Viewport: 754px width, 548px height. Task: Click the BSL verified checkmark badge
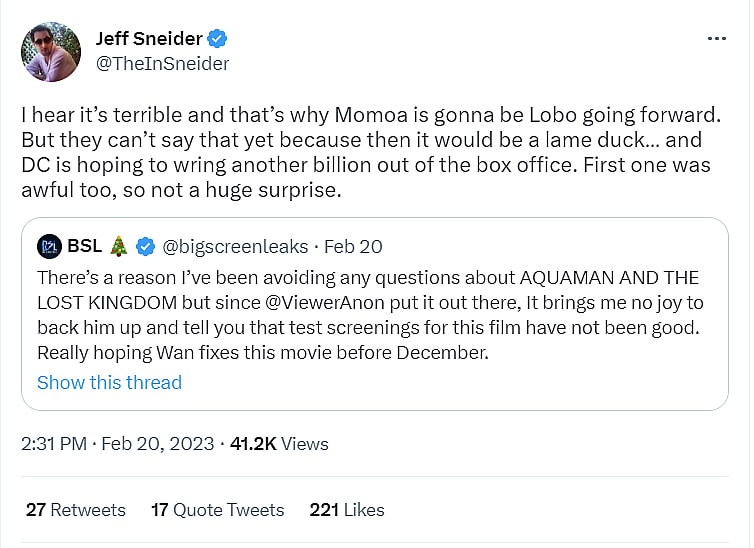click(x=145, y=246)
